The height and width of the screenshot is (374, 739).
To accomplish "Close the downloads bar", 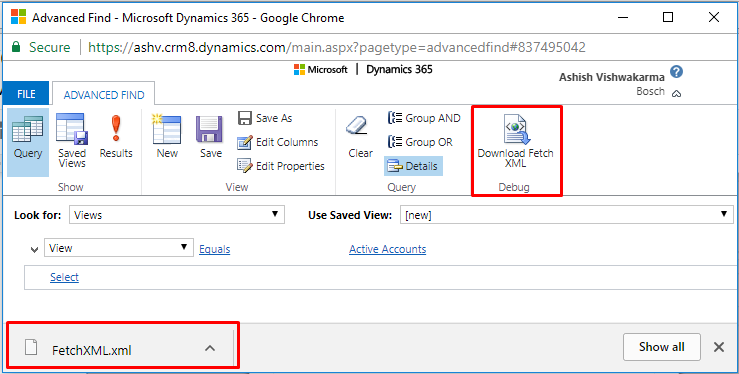I will (x=719, y=347).
